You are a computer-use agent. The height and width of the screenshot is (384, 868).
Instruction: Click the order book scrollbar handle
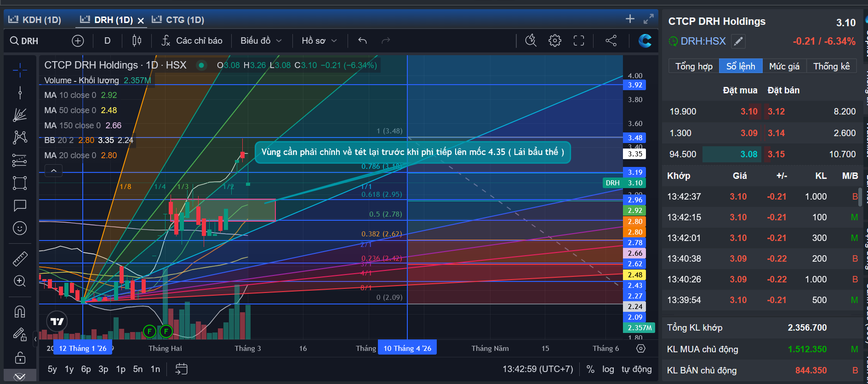[860, 196]
